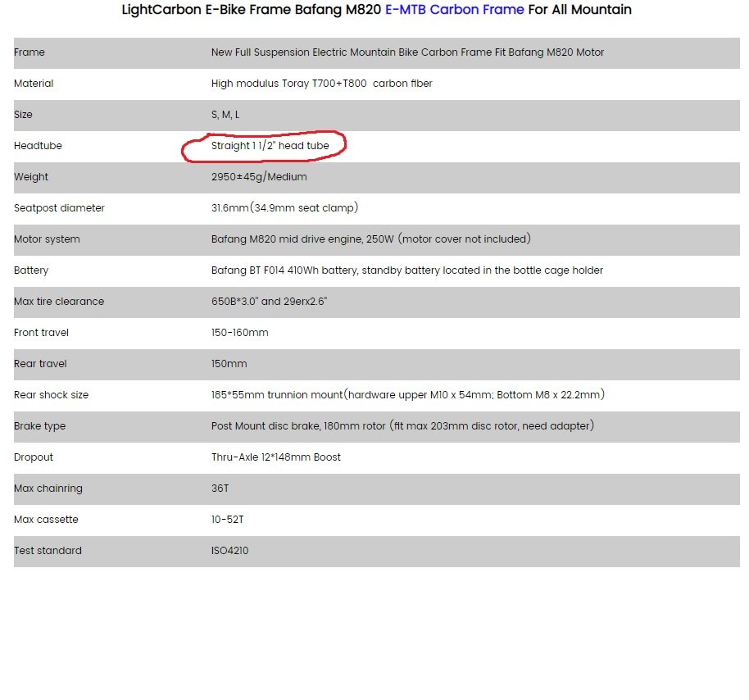
Task: Click the Rear travel row label
Action: point(40,364)
